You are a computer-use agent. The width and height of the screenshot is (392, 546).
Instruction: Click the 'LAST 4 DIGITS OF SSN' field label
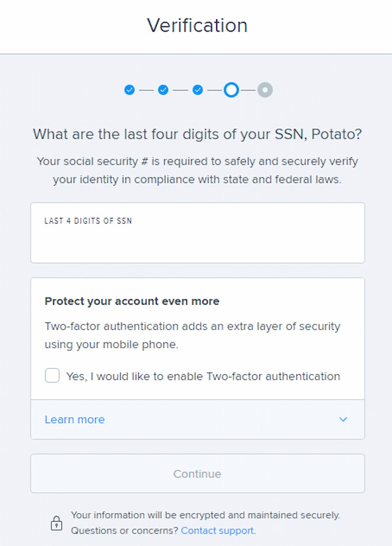(88, 221)
